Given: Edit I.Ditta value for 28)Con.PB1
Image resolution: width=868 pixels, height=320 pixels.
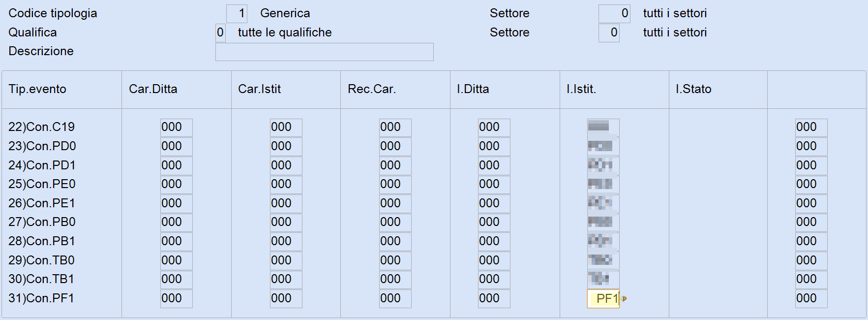Looking at the screenshot, I should pos(494,241).
